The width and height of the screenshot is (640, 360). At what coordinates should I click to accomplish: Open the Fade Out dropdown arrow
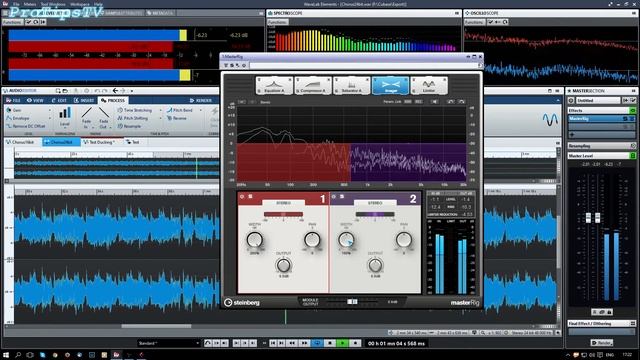click(110, 127)
